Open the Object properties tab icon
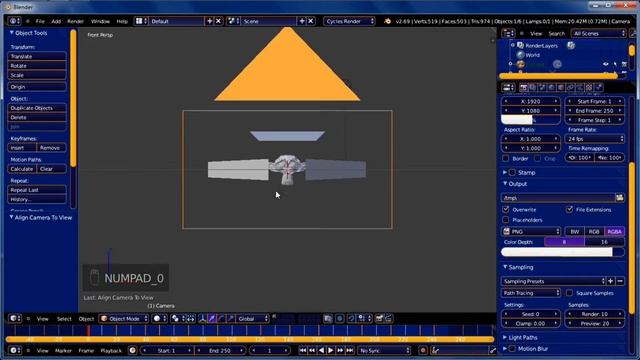Viewport: 640px width, 360px height. point(561,87)
